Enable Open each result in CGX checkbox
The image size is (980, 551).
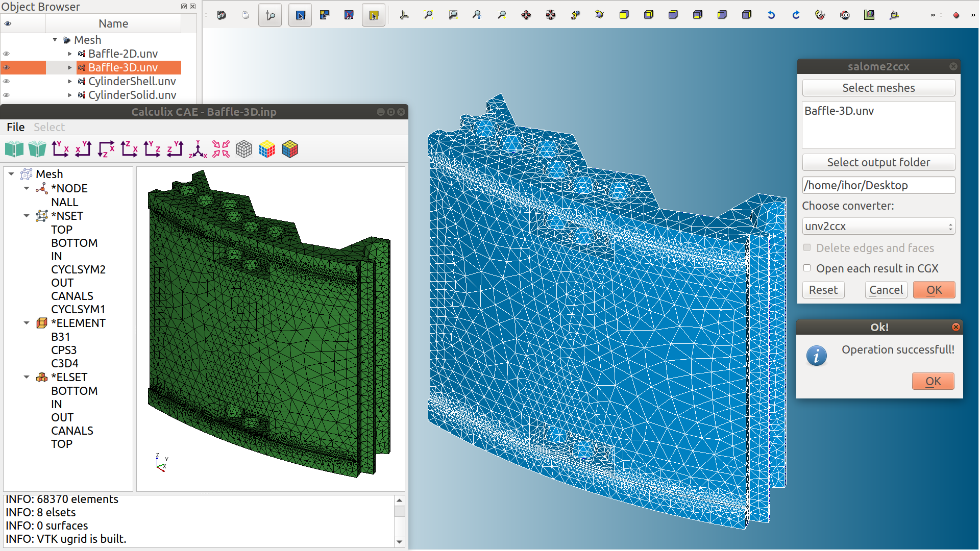point(807,268)
